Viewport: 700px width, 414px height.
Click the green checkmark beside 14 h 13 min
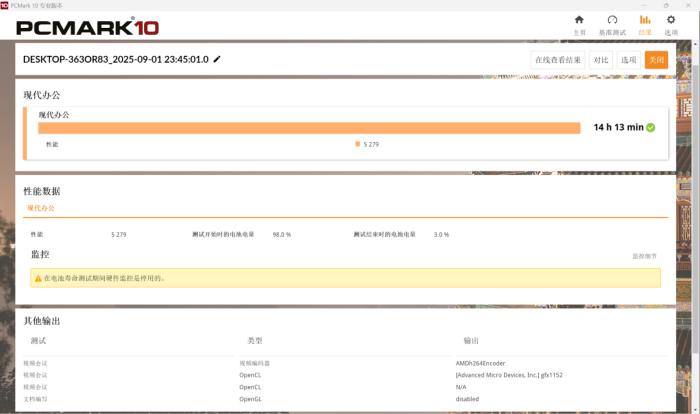(651, 127)
